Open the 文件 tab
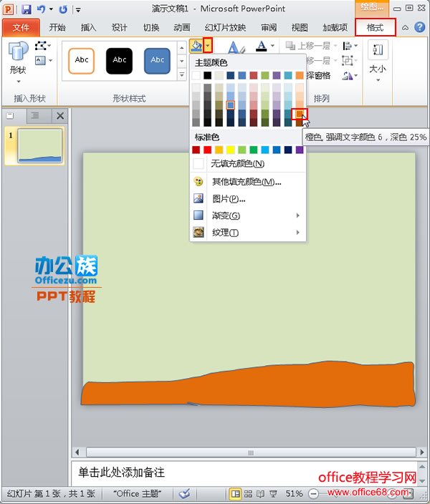Image resolution: width=430 pixels, height=504 pixels. 21,28
